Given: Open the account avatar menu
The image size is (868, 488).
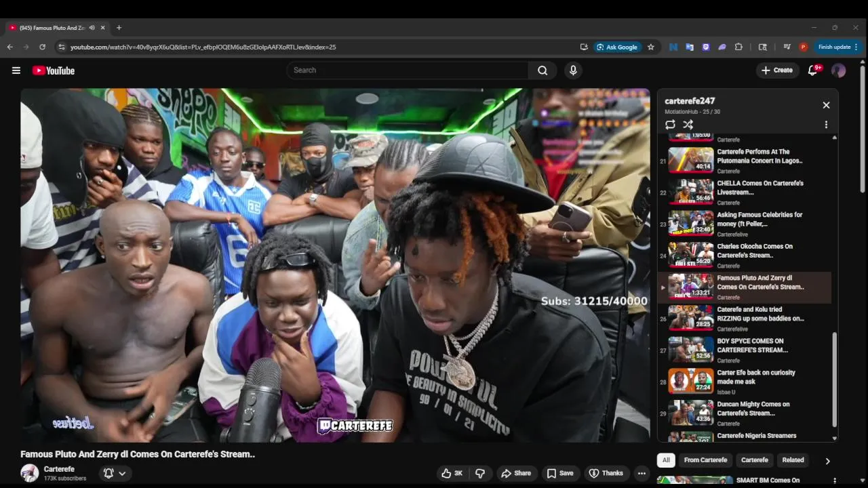Looking at the screenshot, I should [839, 70].
